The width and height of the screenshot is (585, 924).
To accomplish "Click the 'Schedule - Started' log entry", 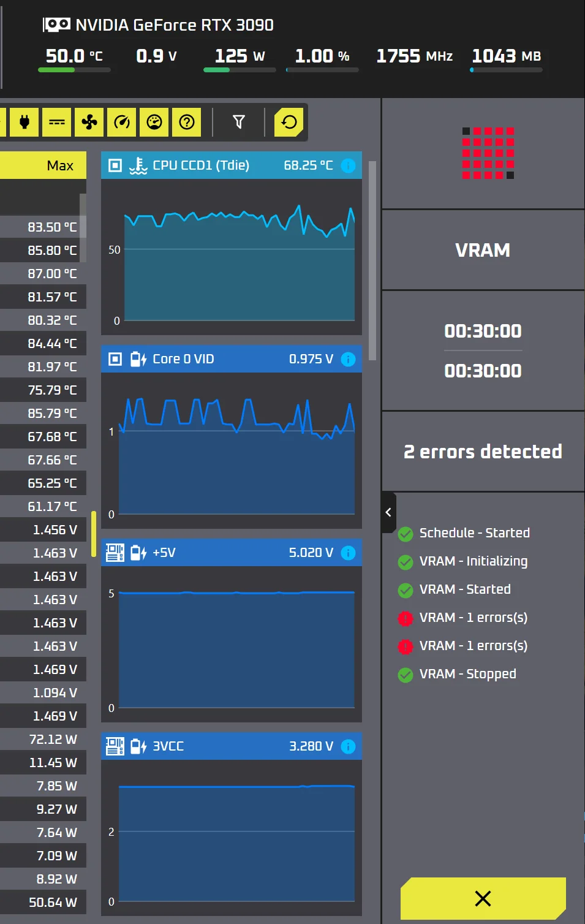I will (x=474, y=533).
